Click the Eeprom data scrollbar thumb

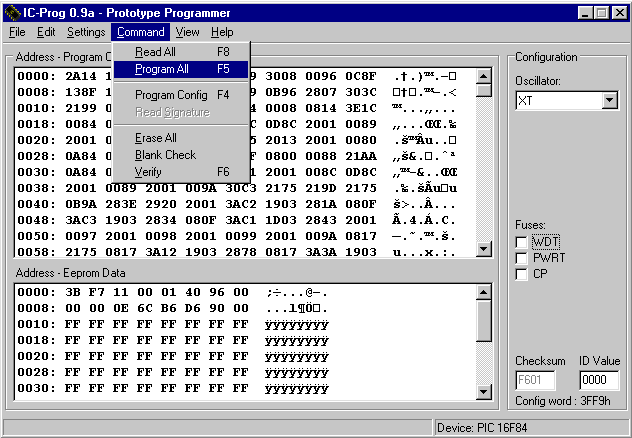click(483, 321)
